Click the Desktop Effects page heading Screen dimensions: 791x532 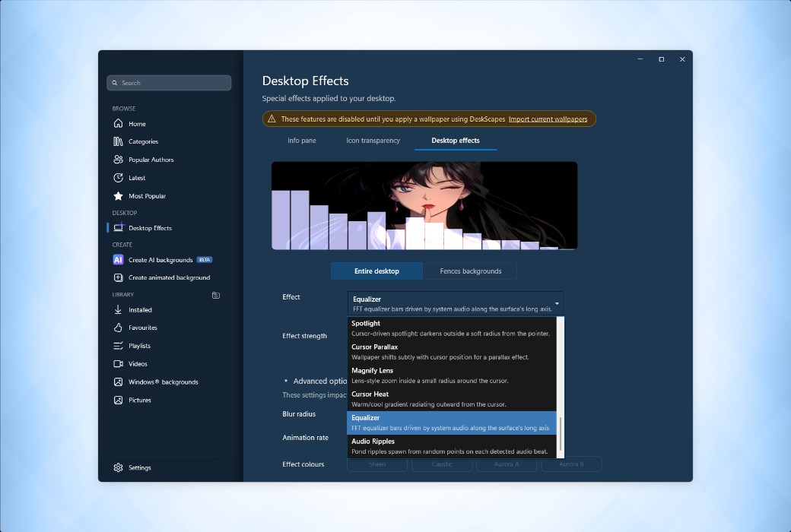coord(305,81)
